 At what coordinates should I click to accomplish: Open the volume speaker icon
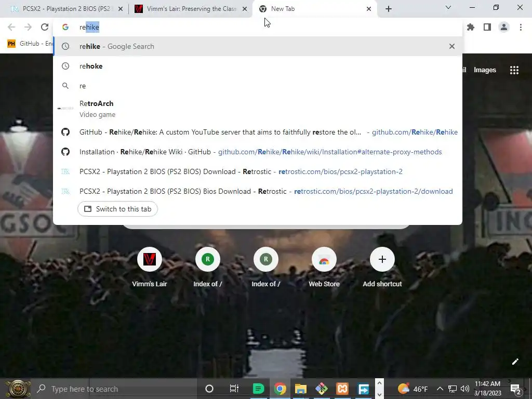[465, 389]
